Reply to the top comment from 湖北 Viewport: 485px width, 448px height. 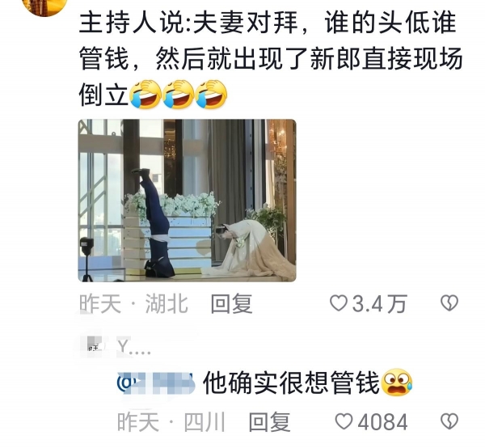pyautogui.click(x=231, y=304)
